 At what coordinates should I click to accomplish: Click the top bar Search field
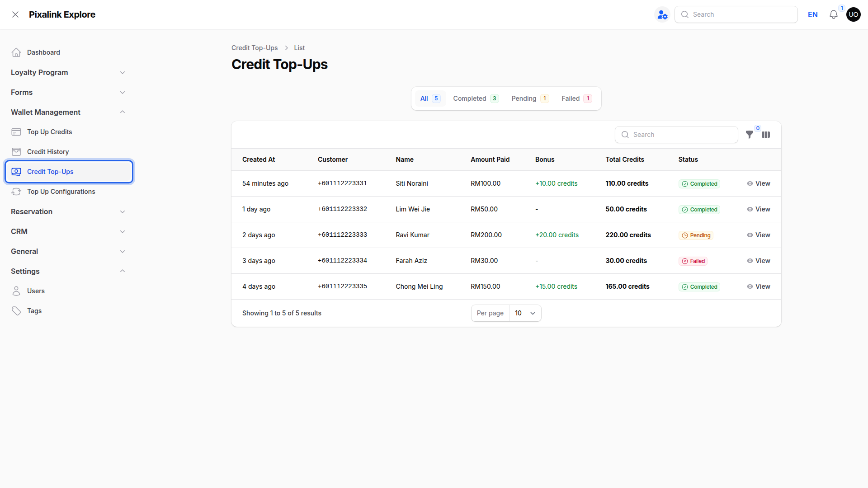[736, 14]
